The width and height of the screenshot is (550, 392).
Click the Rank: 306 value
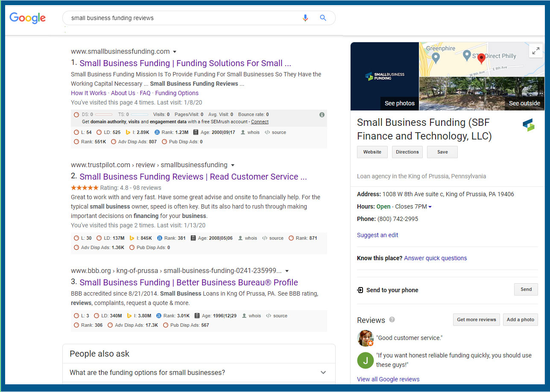pyautogui.click(x=92, y=325)
